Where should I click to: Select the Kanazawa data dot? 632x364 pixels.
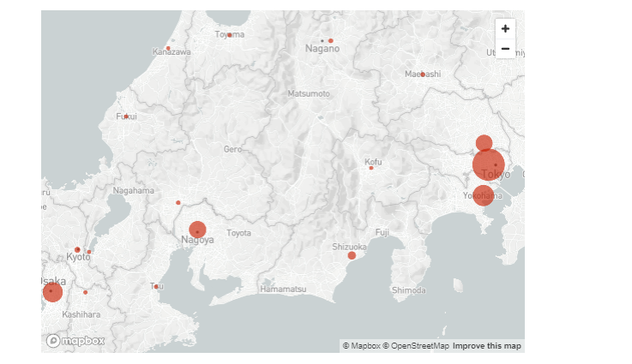click(168, 48)
